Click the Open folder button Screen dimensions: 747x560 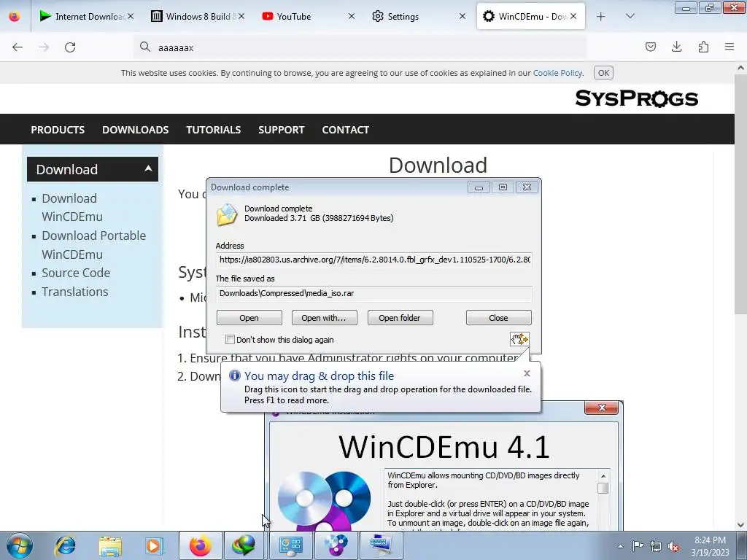coord(400,318)
